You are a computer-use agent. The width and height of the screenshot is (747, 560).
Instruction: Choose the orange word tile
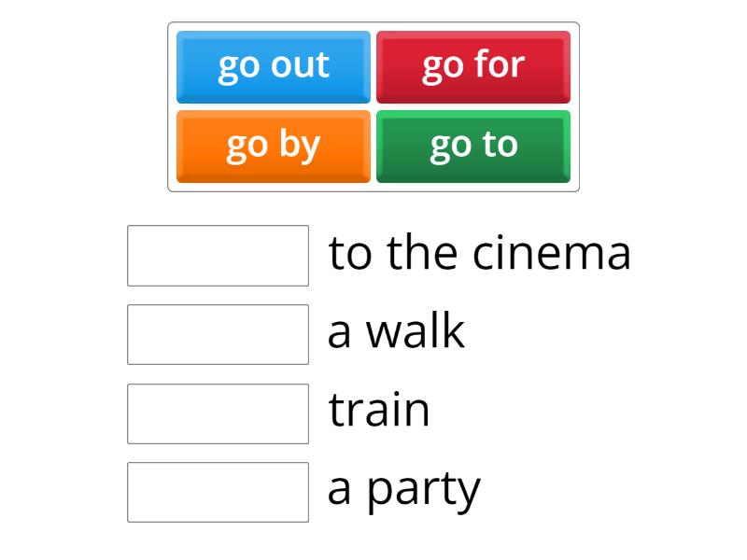(274, 146)
